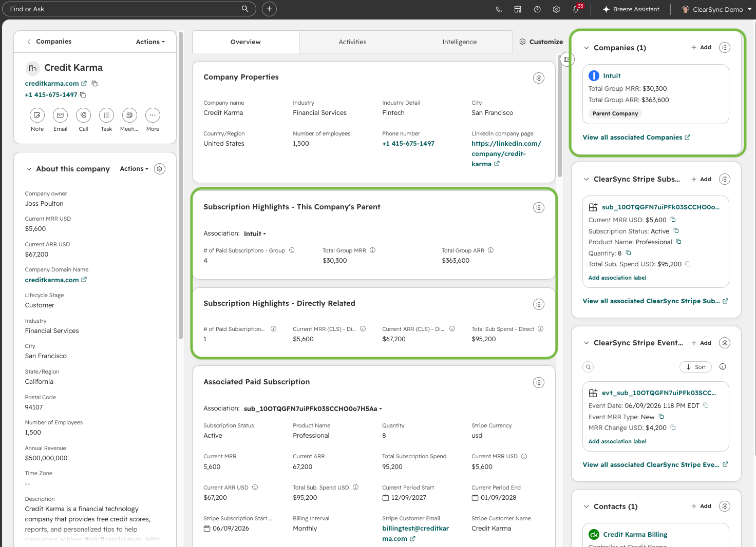Viewport: 756px width, 547px height.
Task: View all associated Companies
Action: click(636, 138)
